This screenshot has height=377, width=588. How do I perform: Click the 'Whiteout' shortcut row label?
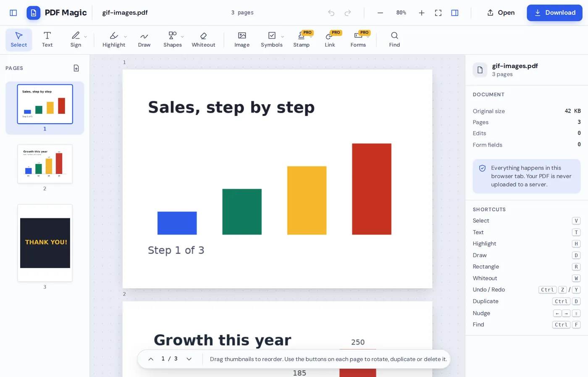tap(485, 278)
